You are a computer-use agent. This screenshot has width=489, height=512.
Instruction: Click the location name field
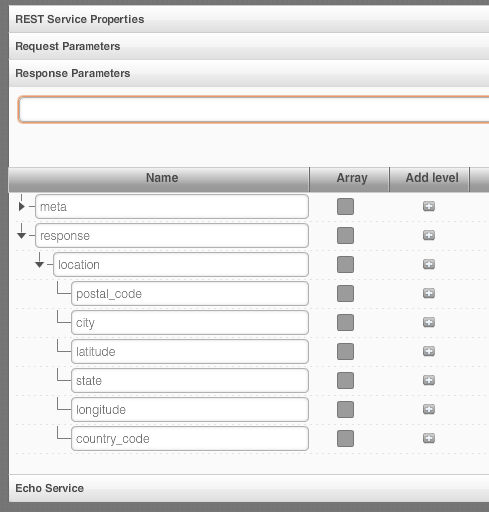pyautogui.click(x=181, y=265)
